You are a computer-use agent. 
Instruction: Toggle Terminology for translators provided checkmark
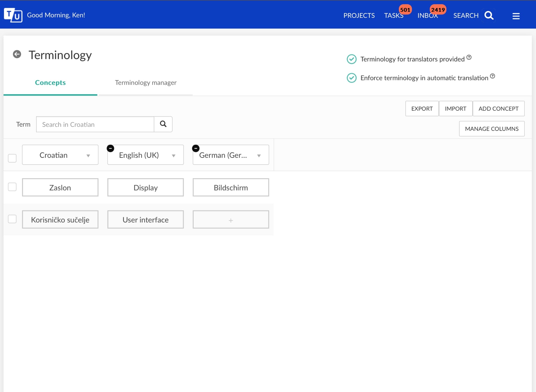351,59
